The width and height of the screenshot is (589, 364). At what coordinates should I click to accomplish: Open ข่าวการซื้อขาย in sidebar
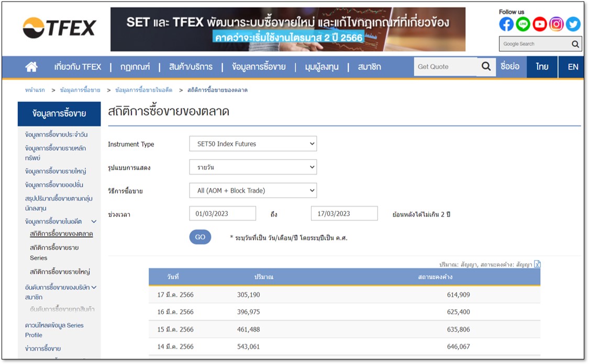[x=43, y=349]
